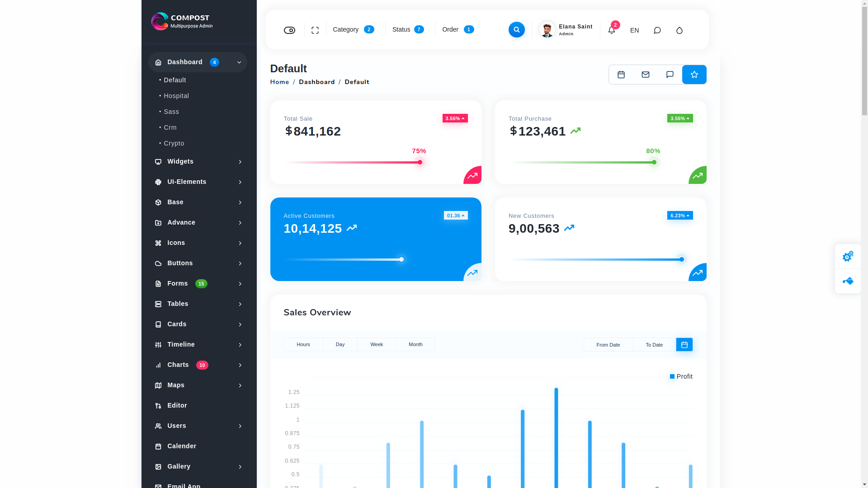Select the Week time range option

point(376,344)
